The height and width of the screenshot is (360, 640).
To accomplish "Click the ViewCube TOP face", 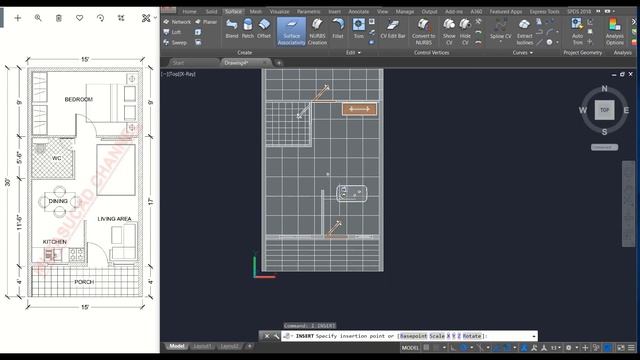I will tap(604, 110).
